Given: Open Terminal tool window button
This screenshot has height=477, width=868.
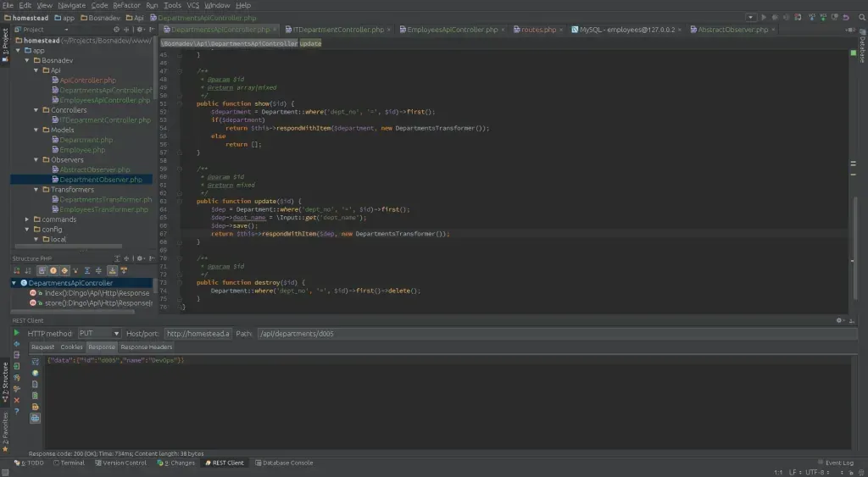Looking at the screenshot, I should 70,463.
